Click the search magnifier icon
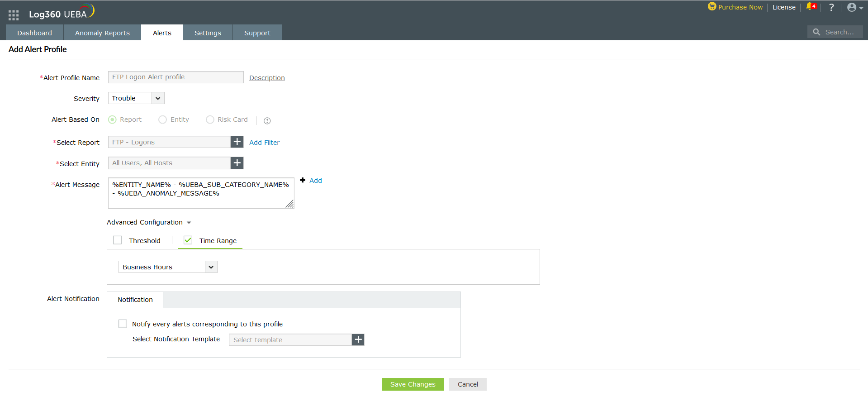This screenshot has width=868, height=416. 816,32
